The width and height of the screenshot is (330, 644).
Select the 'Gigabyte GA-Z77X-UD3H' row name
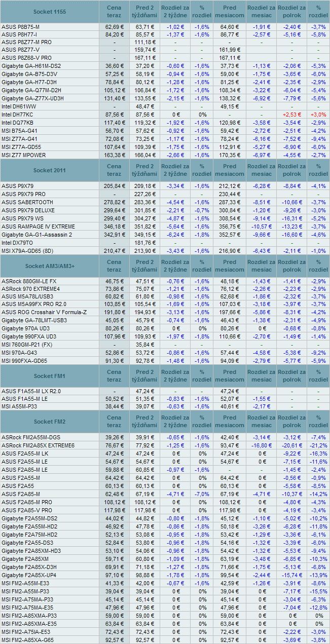pos(32,98)
